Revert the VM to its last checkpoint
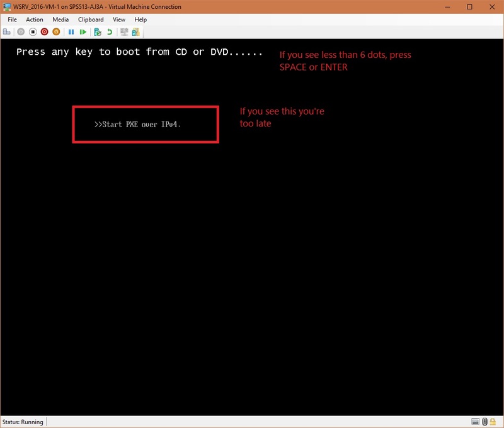The height and width of the screenshot is (428, 504). coord(108,31)
